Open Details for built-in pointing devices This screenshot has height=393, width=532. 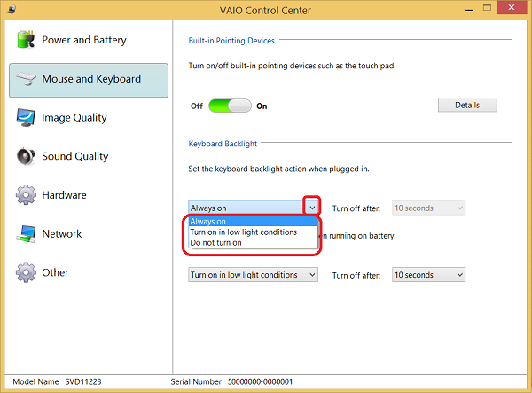coord(467,105)
